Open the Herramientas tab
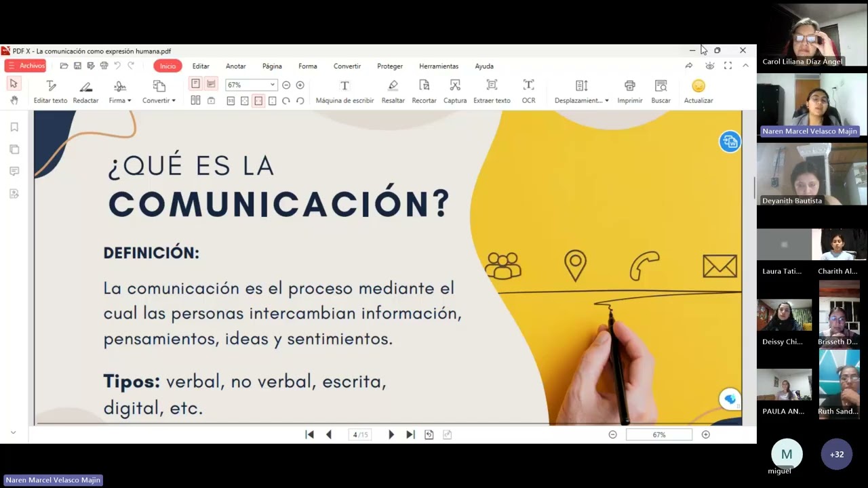 pos(439,66)
